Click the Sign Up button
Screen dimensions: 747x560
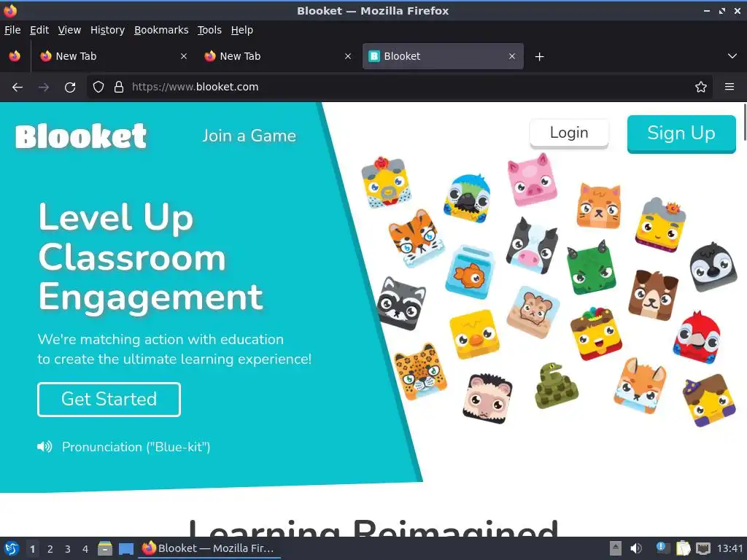click(x=681, y=133)
